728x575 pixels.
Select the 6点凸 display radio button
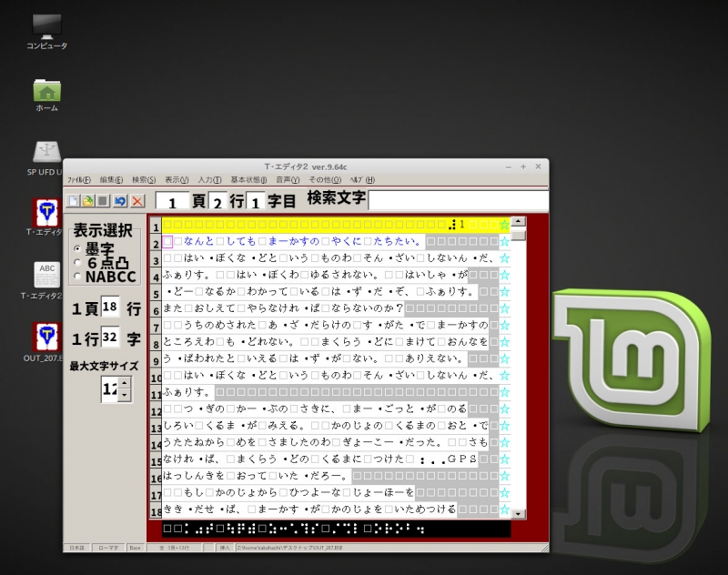coord(77,263)
